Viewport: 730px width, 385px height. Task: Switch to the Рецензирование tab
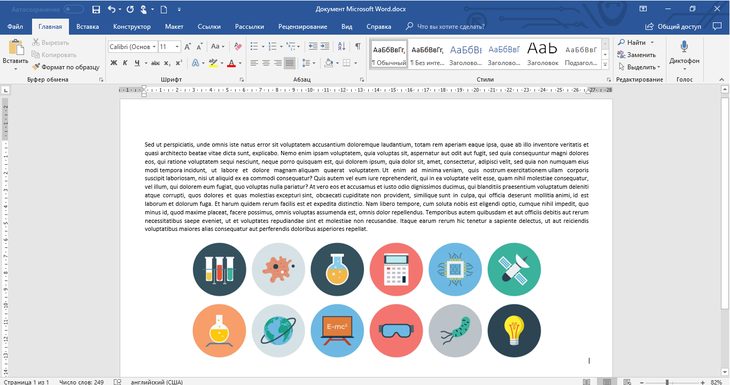(303, 27)
